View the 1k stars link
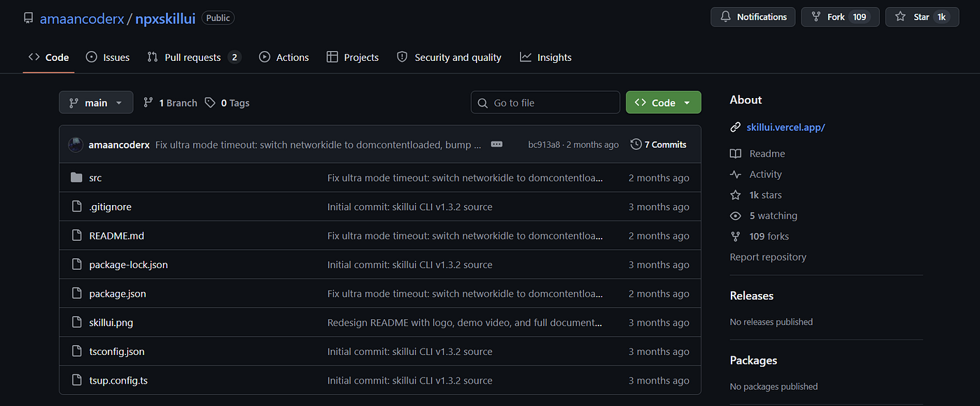The height and width of the screenshot is (406, 980). click(x=766, y=195)
